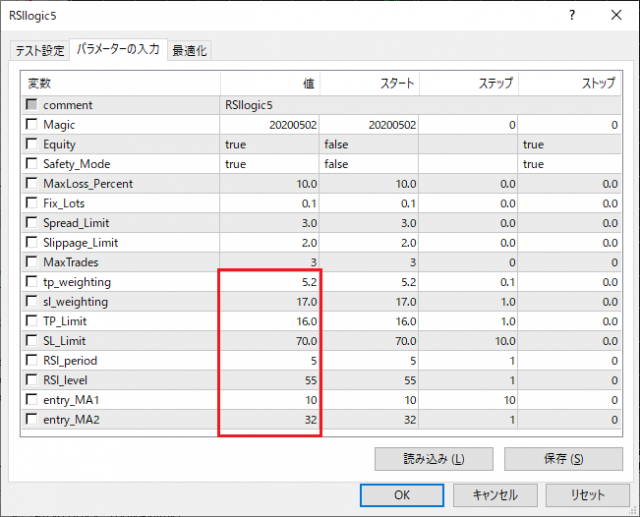Select the tp_weighting value 5.2 cell
The width and height of the screenshot is (640, 517).
pyautogui.click(x=269, y=282)
